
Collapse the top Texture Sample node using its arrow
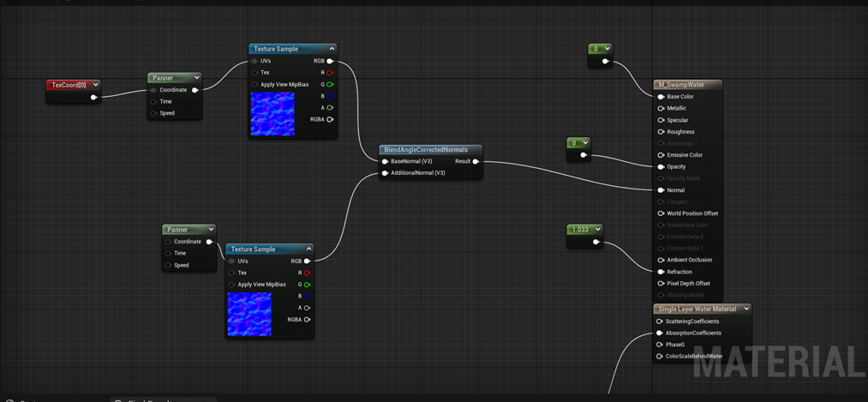(x=332, y=49)
